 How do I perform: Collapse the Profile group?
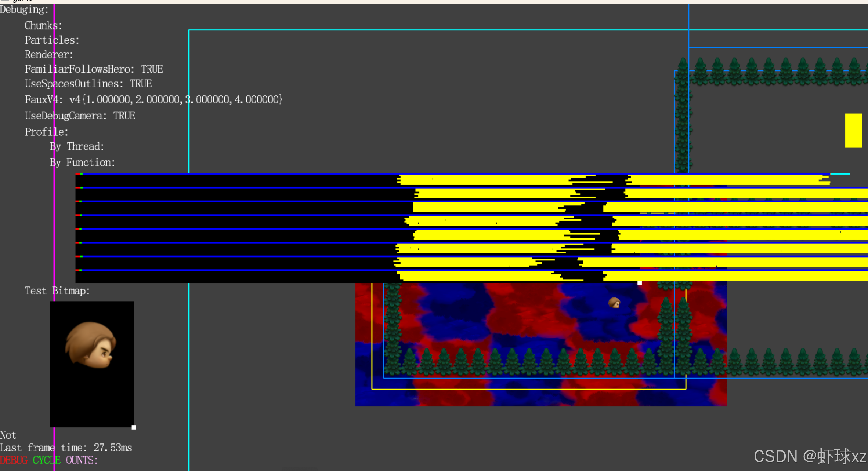(46, 132)
